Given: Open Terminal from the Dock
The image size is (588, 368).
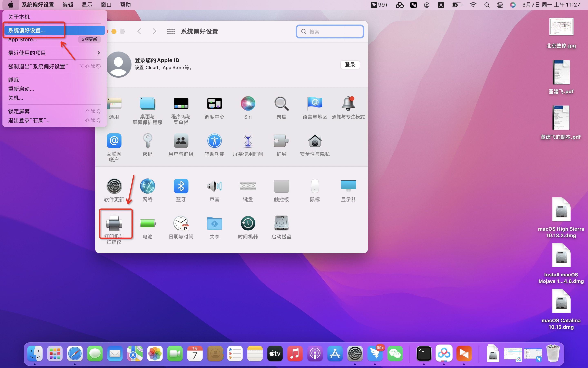Looking at the screenshot, I should 424,353.
